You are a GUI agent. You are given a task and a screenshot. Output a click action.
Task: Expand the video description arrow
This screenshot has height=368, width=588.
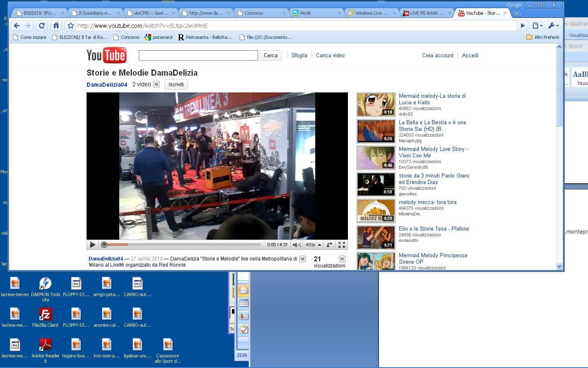coord(303,259)
